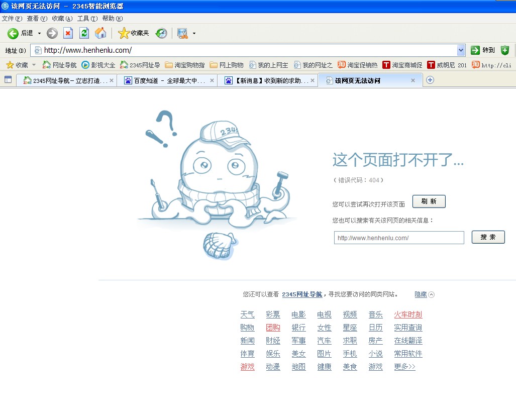Viewport: 516px width, 420px height.
Task: Open the 彩票 link
Action: tap(273, 314)
